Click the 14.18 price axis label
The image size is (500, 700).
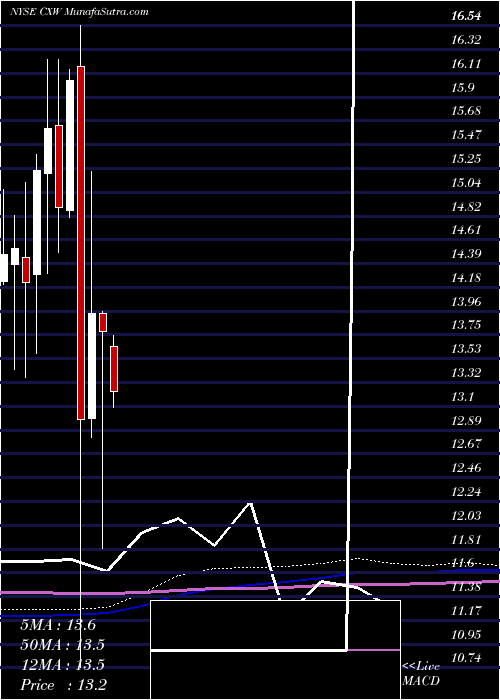pos(466,278)
